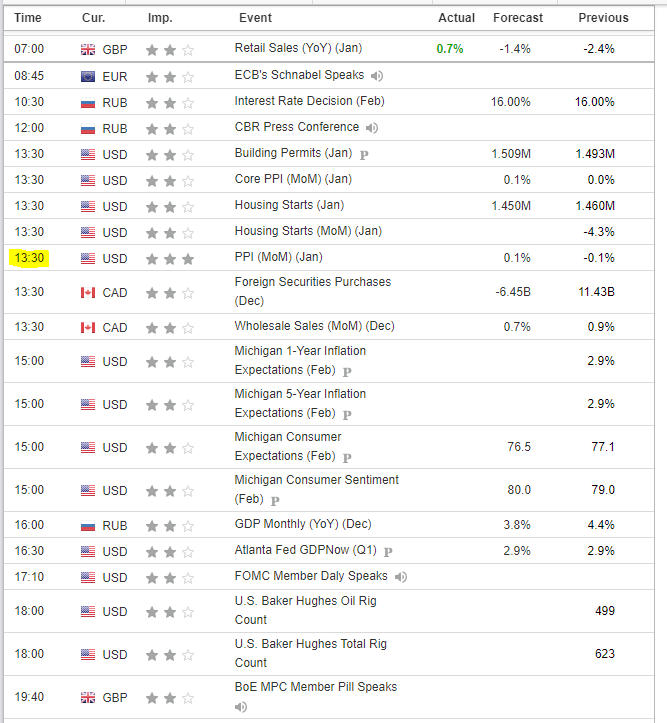667x723 pixels.
Task: Click preliminary 'P' icon beside Building Permits (Jan)
Action: point(364,155)
